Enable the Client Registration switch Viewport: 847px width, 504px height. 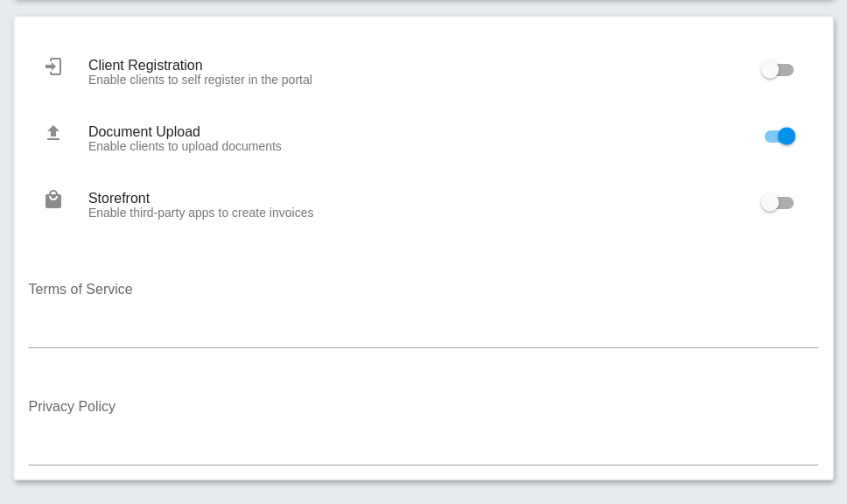click(x=777, y=70)
